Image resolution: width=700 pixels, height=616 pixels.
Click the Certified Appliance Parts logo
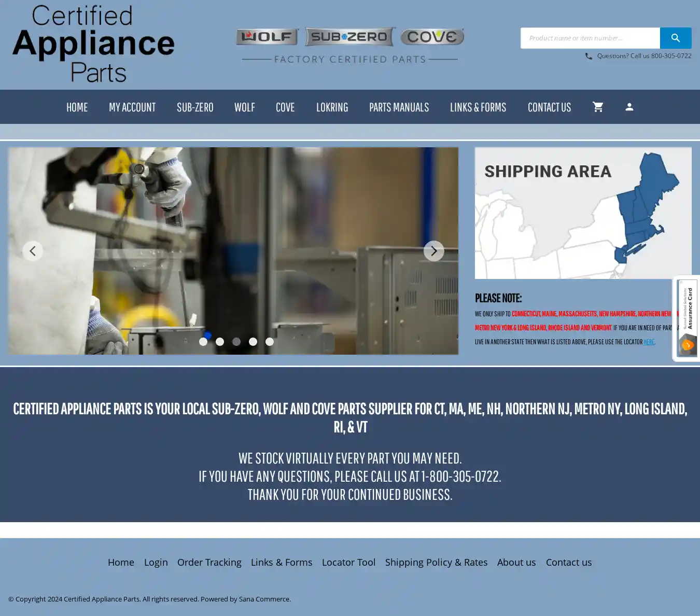point(93,44)
